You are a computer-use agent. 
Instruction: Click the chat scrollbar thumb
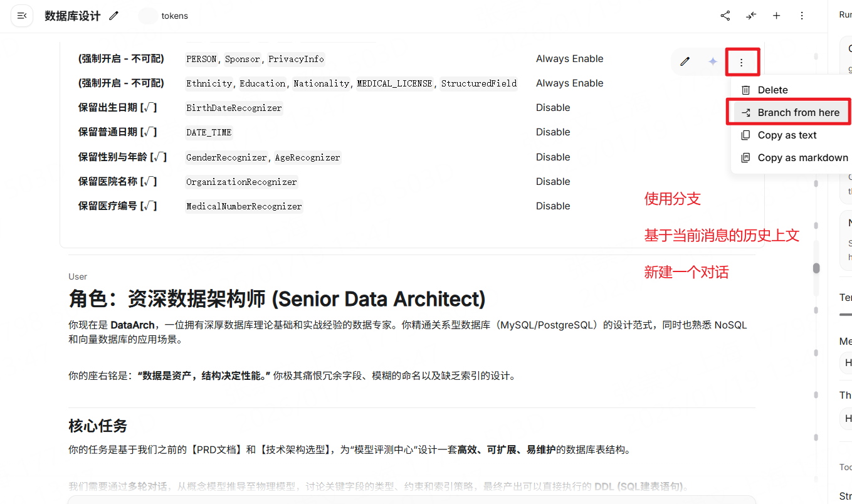816,268
